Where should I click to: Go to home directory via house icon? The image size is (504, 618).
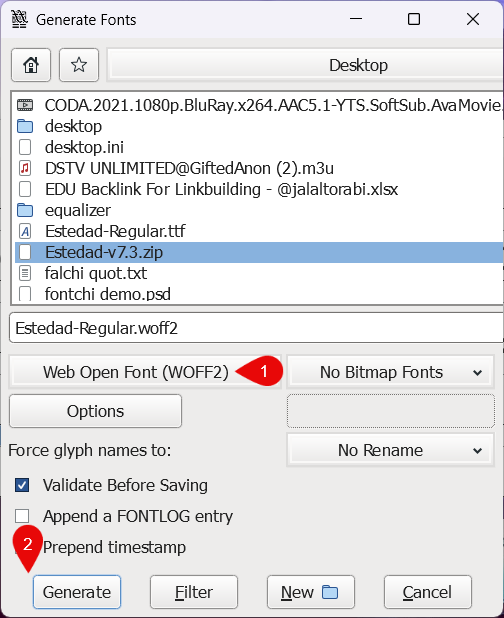(x=31, y=65)
